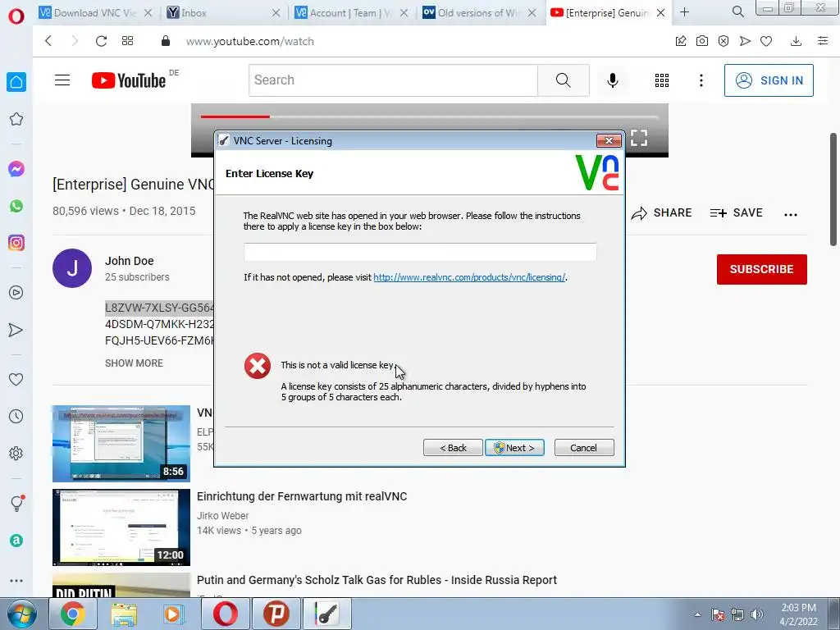Screen dimensions: 840x630
Task: Open Settings gear in Opera sidebar
Action: click(16, 453)
